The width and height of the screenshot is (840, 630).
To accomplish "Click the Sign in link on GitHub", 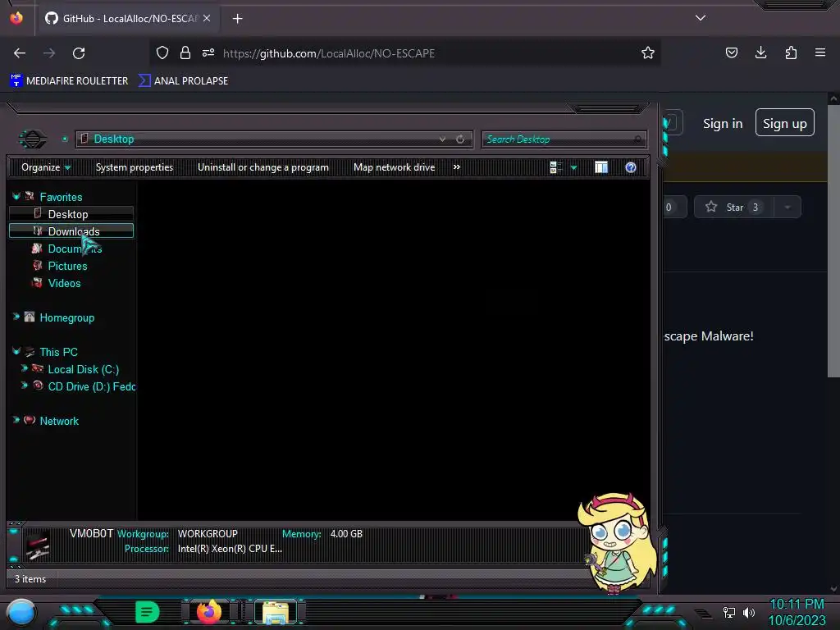I will 723,124.
